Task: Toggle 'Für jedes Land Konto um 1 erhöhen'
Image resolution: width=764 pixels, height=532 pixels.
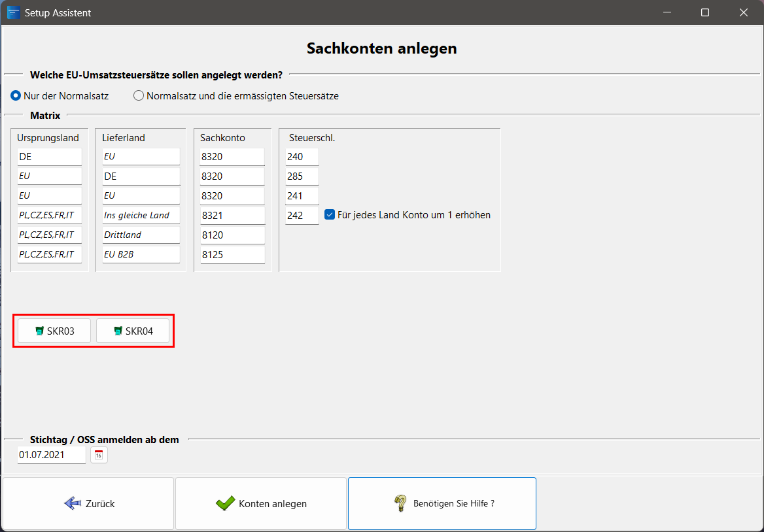Action: (x=330, y=214)
